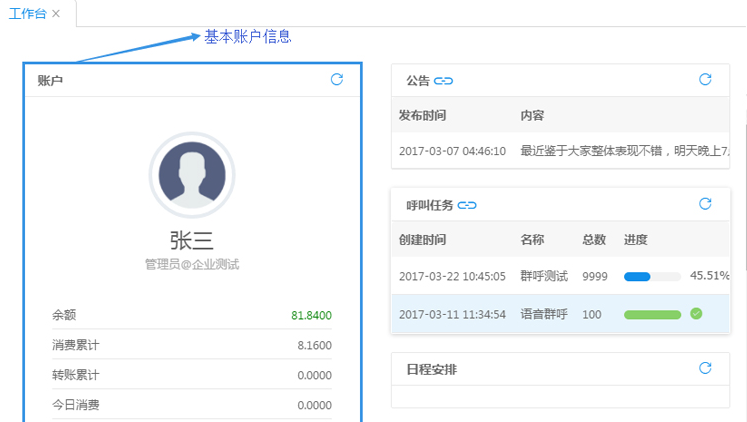Open the link icon beside 呼叫任务
The height and width of the screenshot is (422, 747).
point(467,205)
